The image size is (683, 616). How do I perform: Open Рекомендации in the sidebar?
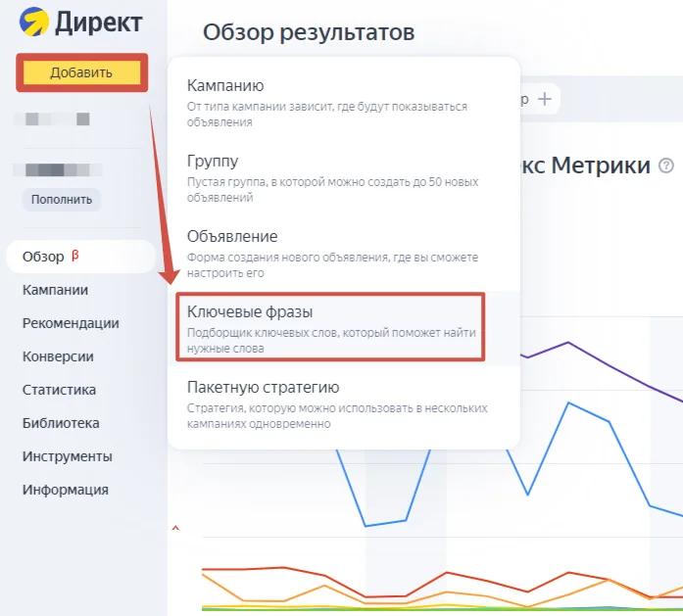coord(71,323)
